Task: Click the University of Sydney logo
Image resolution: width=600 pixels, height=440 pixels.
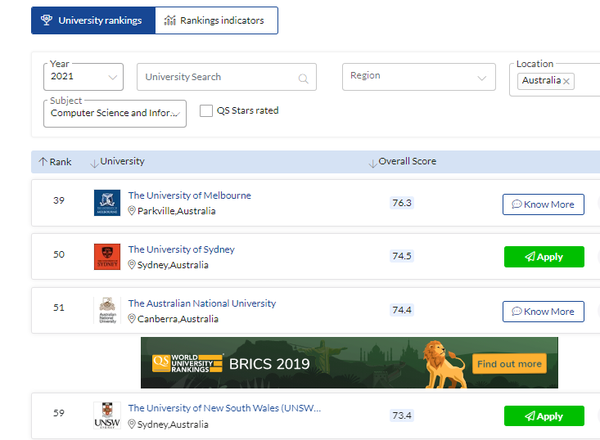Action: pyautogui.click(x=107, y=257)
